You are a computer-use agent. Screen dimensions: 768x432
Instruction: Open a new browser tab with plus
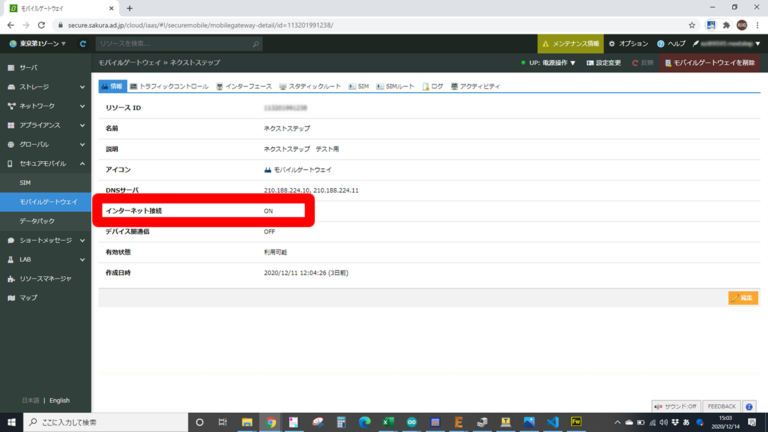(x=129, y=8)
